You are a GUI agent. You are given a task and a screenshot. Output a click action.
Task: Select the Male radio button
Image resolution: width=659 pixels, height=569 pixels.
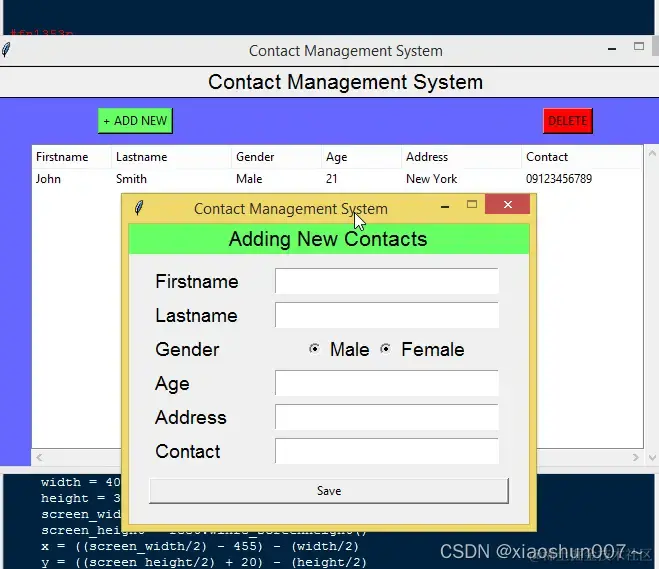314,349
